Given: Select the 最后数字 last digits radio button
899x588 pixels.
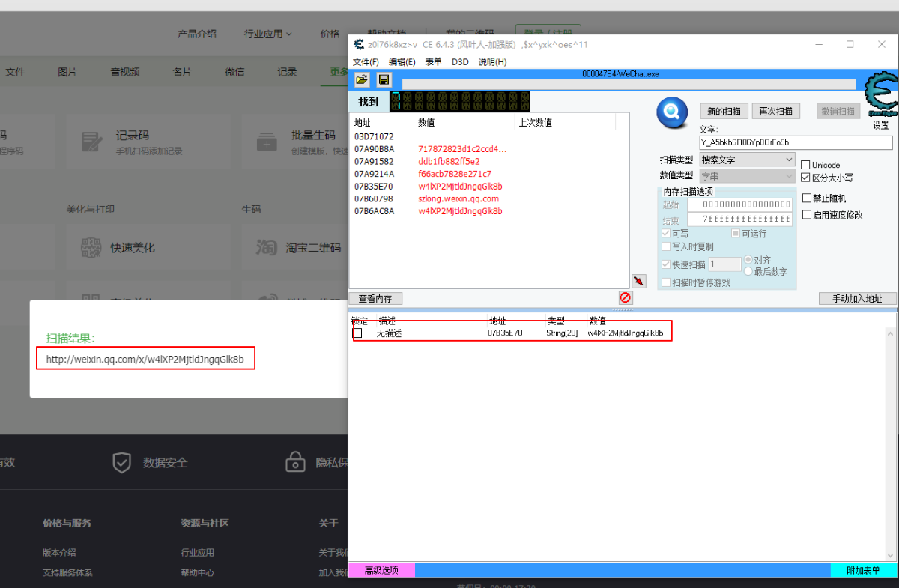Looking at the screenshot, I should click(x=748, y=271).
